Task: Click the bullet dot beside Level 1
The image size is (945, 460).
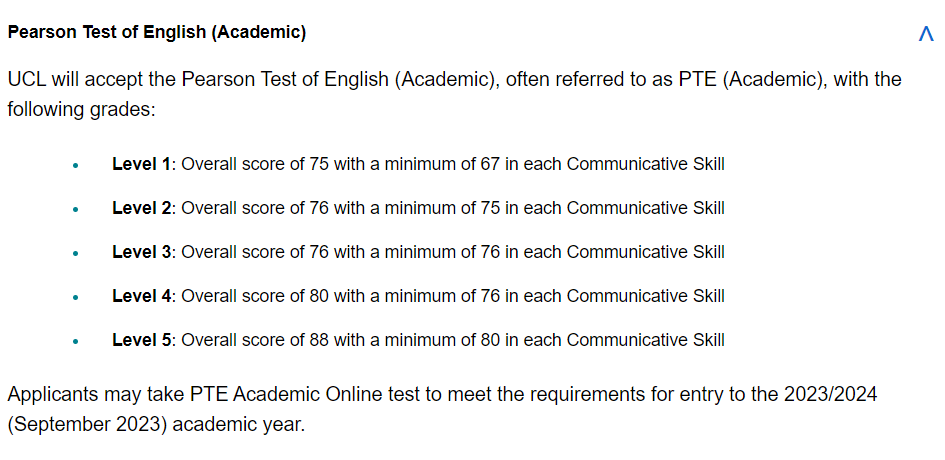Action: (x=75, y=165)
